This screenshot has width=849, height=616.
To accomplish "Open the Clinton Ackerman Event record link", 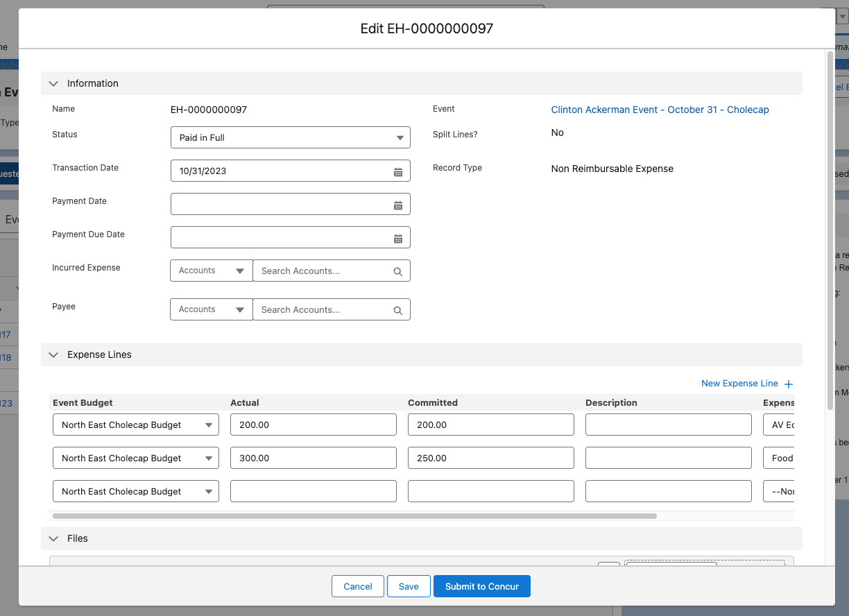I will coord(660,110).
